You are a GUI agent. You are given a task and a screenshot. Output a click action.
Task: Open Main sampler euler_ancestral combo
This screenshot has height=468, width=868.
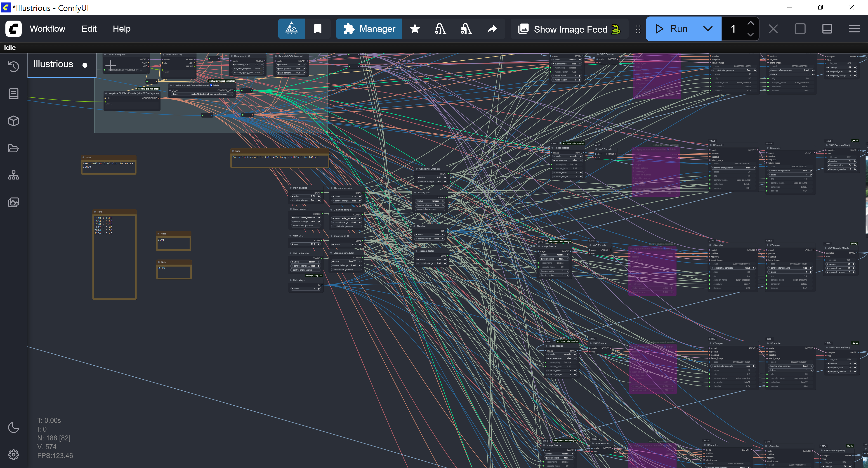click(x=306, y=217)
